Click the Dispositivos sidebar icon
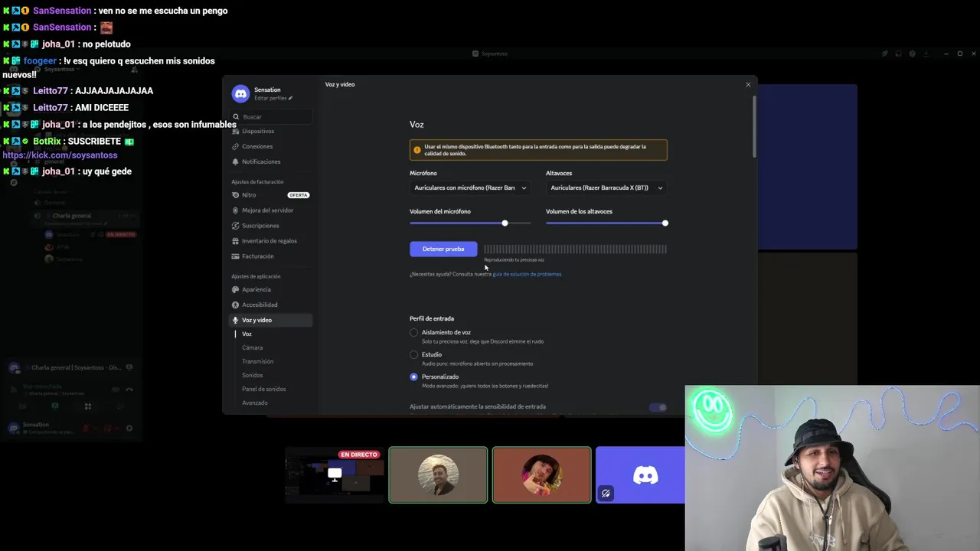Viewport: 980px width, 551px height. tap(235, 131)
